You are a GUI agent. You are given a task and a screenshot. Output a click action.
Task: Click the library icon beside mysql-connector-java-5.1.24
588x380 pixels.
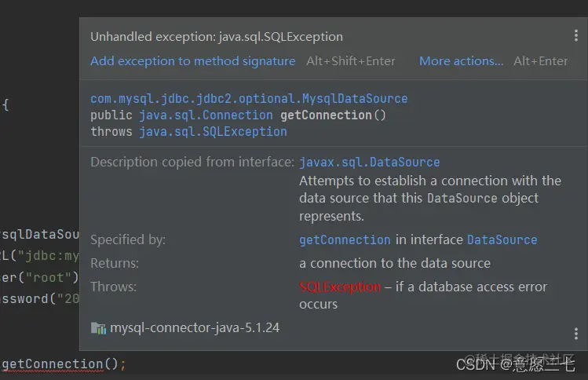98,328
